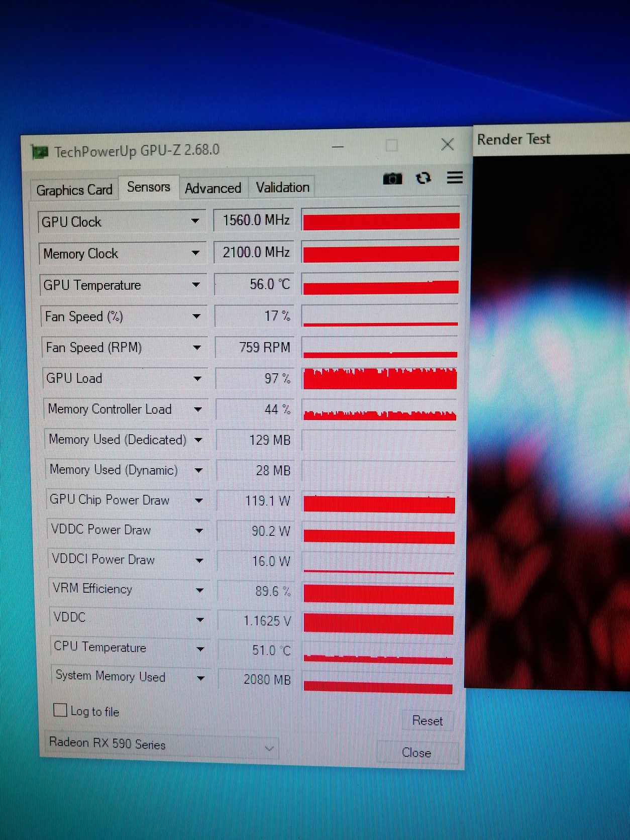Expand the GPU Clock sensor dropdown
The width and height of the screenshot is (630, 840).
coord(195,221)
